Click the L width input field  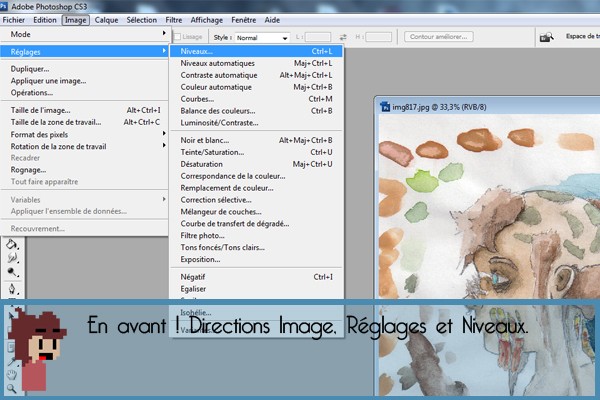(x=318, y=37)
